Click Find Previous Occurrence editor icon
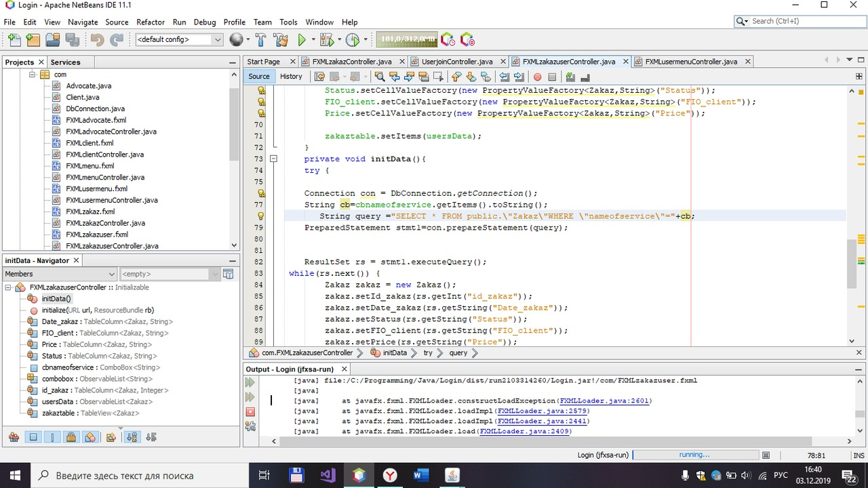868x488 pixels. click(394, 77)
